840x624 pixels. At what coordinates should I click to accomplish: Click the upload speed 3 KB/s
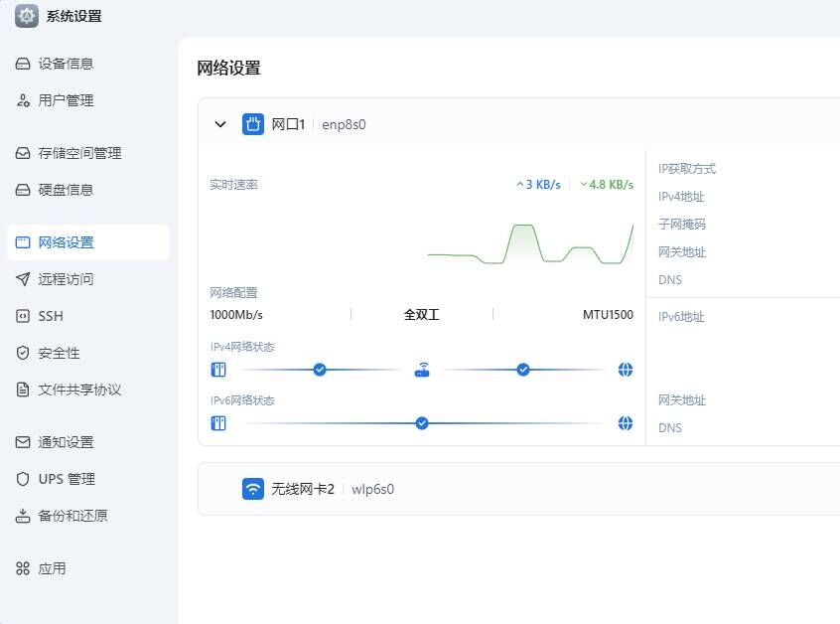point(538,185)
